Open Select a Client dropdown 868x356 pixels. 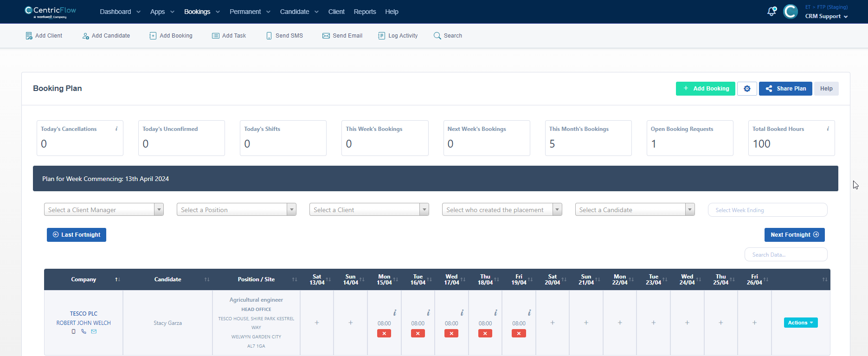point(369,210)
